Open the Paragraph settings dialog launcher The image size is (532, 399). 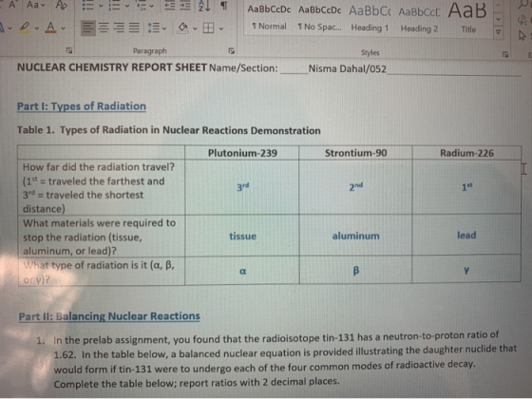click(x=232, y=51)
